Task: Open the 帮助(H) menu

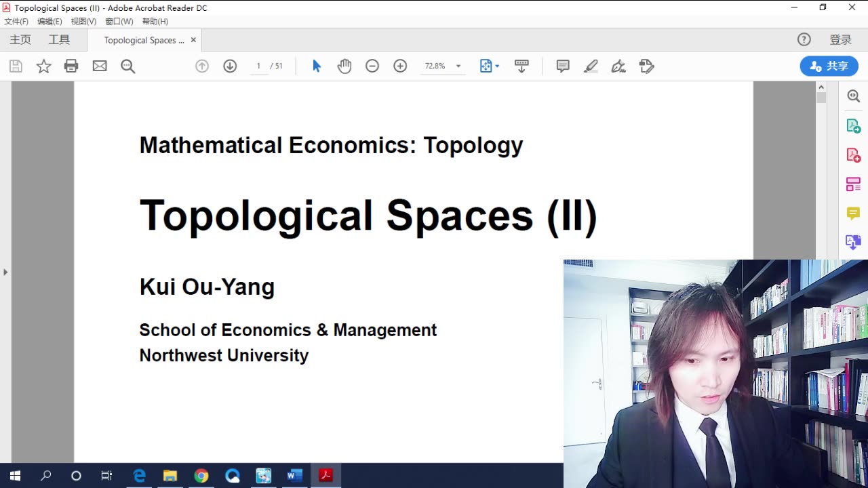Action: coord(155,22)
